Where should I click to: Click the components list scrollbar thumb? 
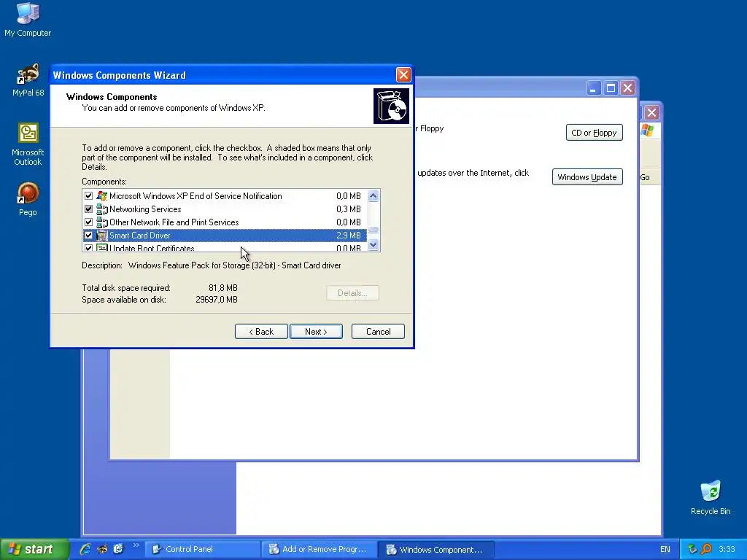373,230
